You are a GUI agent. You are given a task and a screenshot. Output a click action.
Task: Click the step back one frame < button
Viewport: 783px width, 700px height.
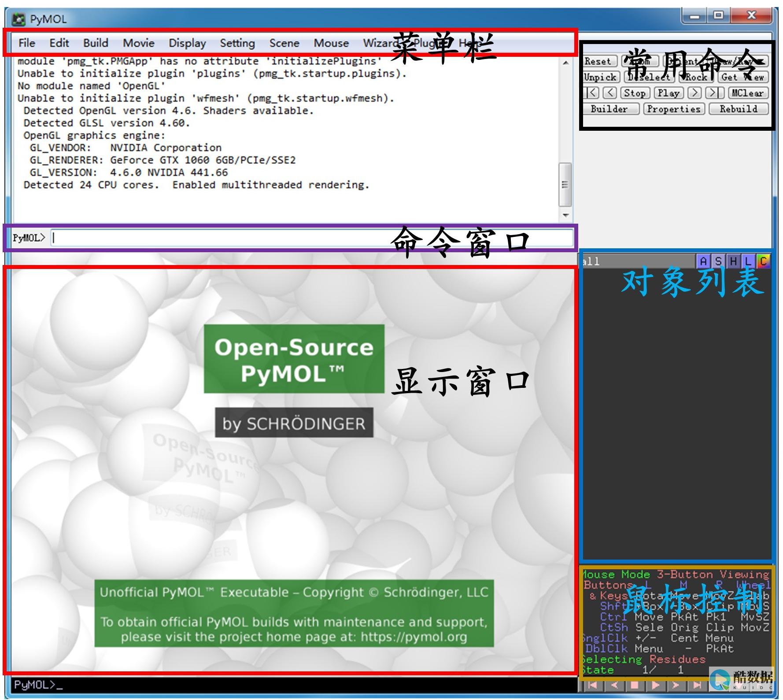tap(609, 93)
